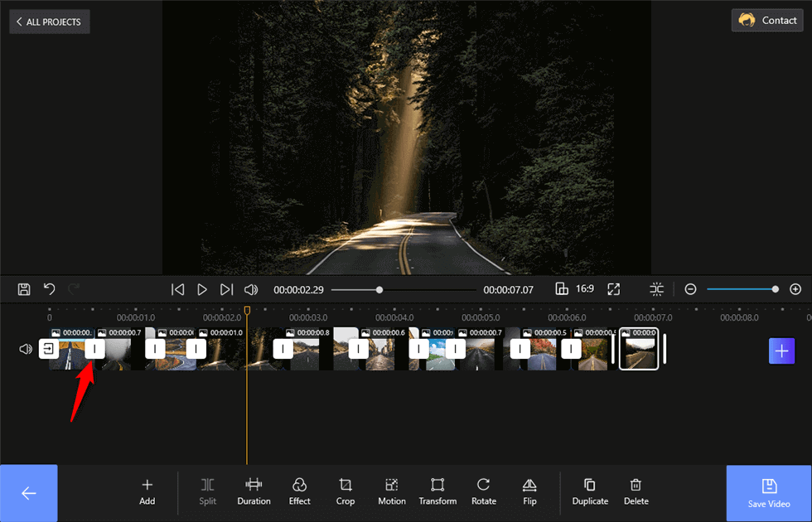The height and width of the screenshot is (522, 812).
Task: Open the Contact button
Action: pyautogui.click(x=767, y=21)
